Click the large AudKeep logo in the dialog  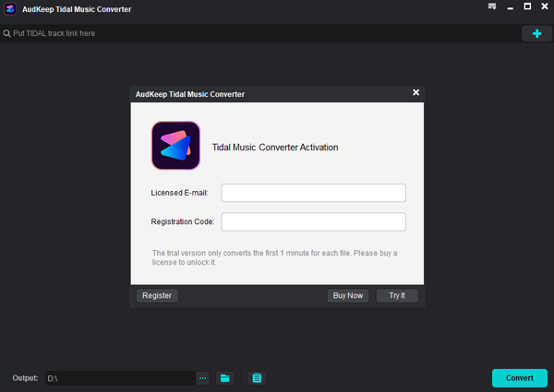(175, 146)
